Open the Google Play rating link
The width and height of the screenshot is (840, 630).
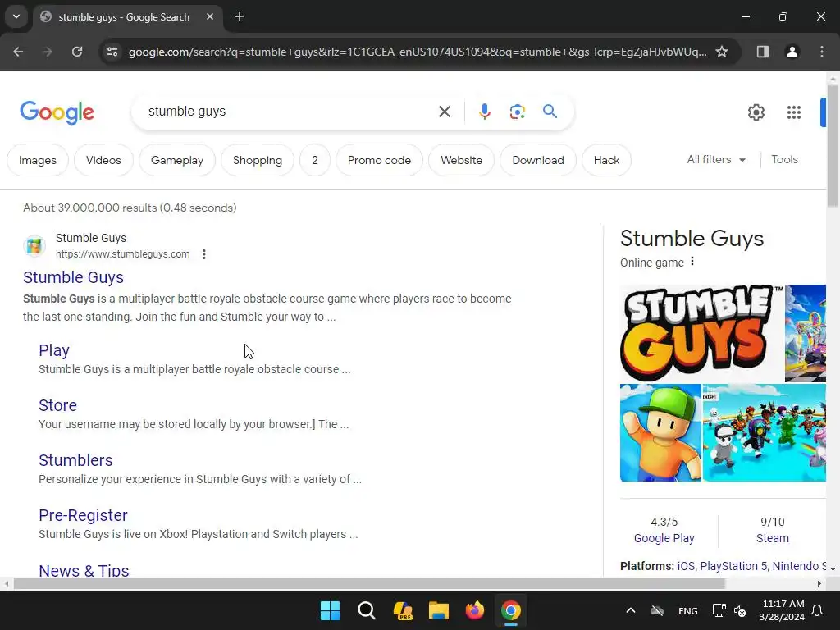(x=664, y=538)
